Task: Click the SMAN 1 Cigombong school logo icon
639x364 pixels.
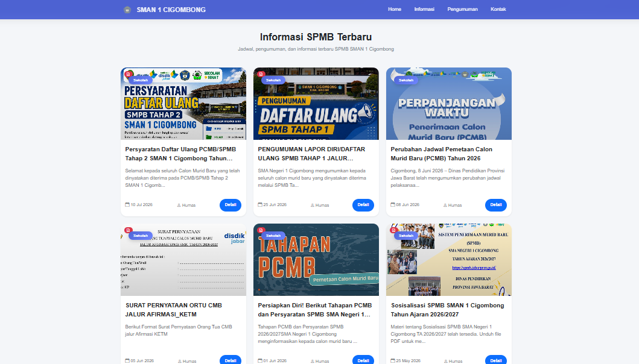Action: pos(127,10)
